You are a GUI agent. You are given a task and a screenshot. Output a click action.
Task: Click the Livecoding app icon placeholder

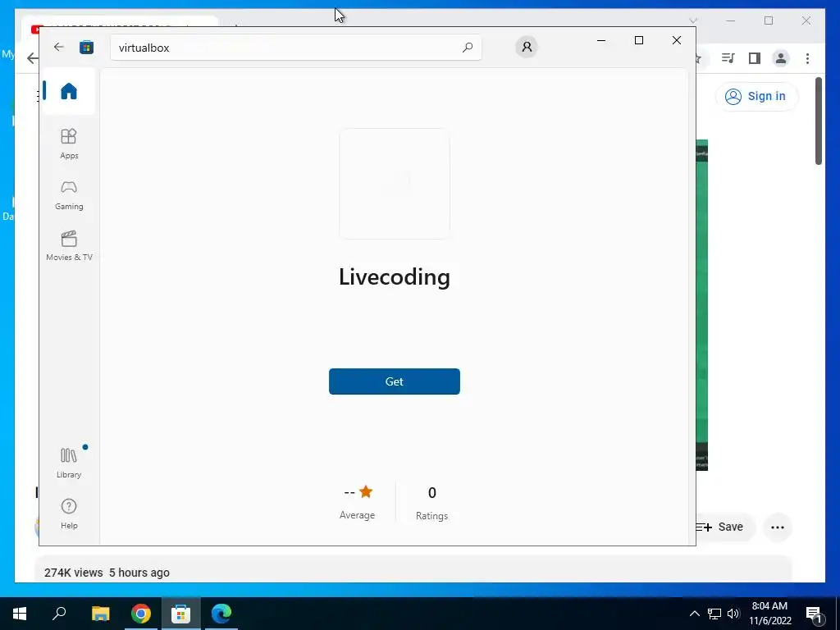click(395, 184)
